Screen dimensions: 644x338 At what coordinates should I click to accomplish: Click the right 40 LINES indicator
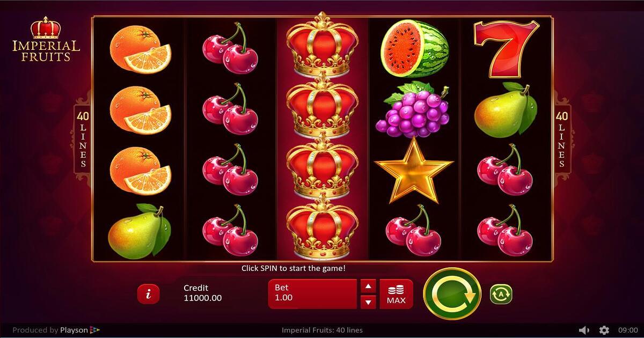tap(562, 139)
